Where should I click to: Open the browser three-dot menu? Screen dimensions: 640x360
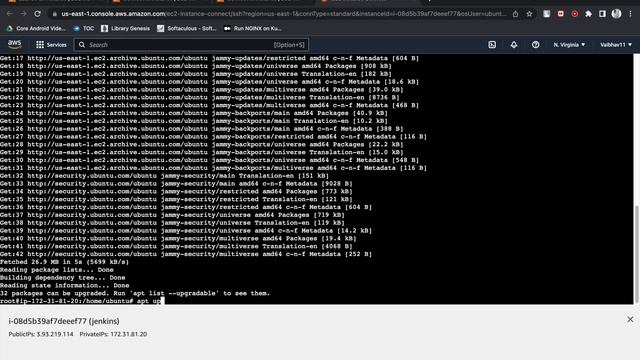[x=630, y=14]
